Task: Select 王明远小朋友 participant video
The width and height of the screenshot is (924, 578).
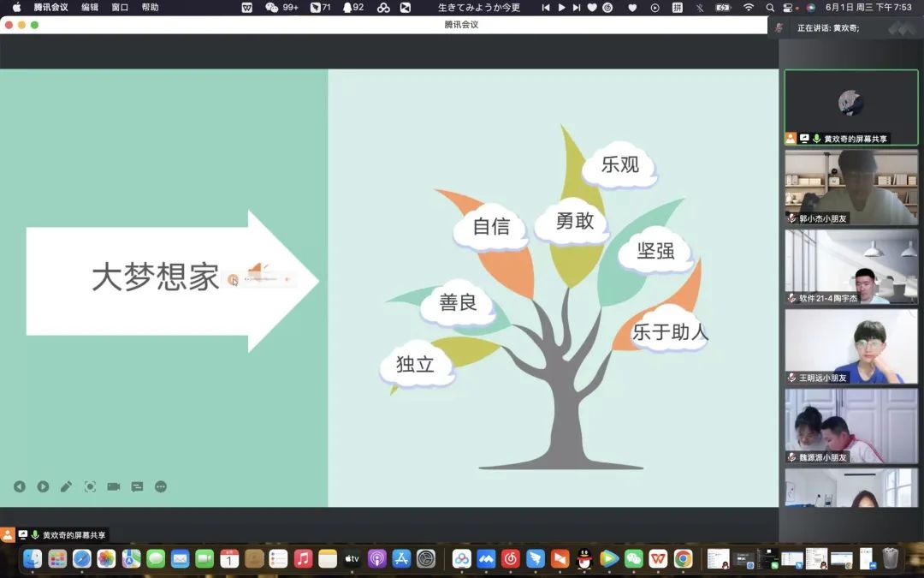Action: click(850, 346)
